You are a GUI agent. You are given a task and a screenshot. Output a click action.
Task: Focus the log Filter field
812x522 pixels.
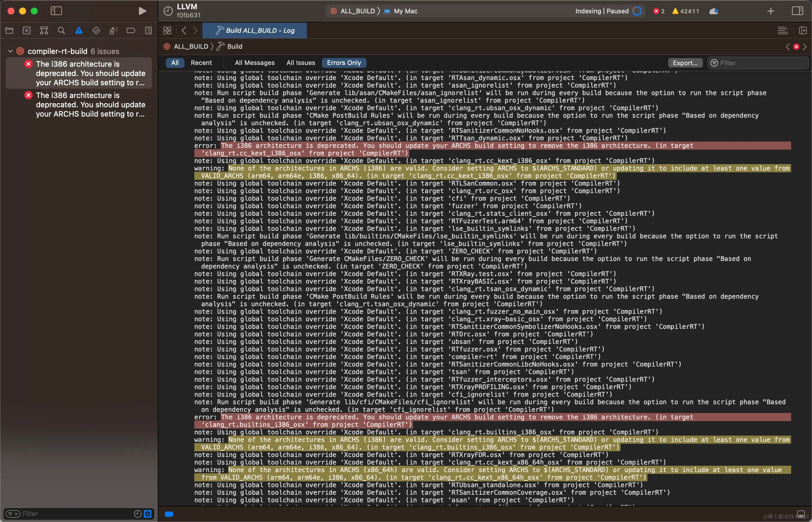pos(758,63)
